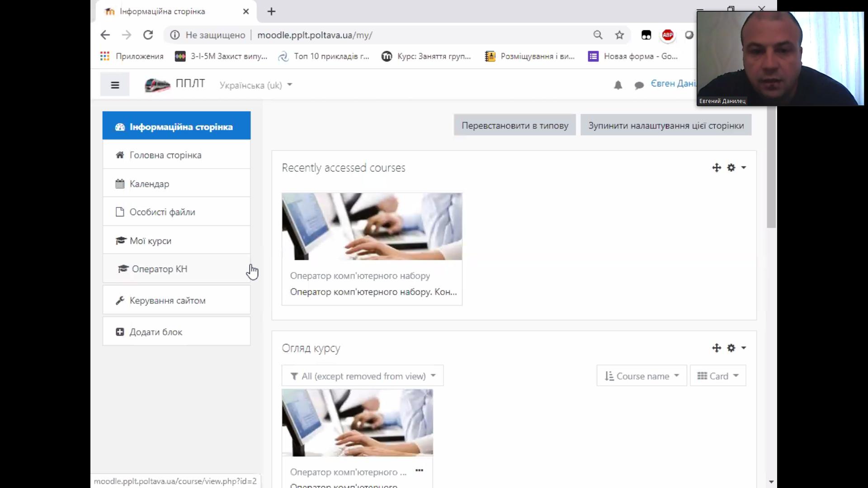Click Додати блок

[x=176, y=332]
